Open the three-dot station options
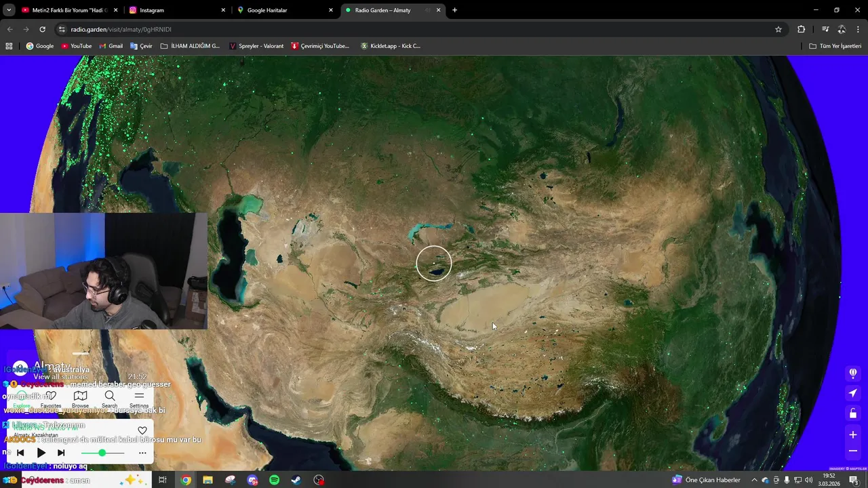This screenshot has width=868, height=488. coord(142,453)
